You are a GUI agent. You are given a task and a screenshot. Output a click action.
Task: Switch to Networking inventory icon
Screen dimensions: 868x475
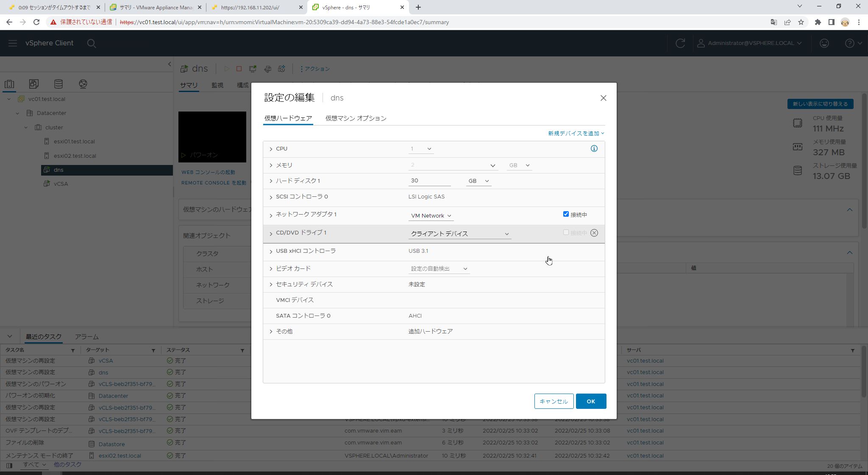(83, 84)
